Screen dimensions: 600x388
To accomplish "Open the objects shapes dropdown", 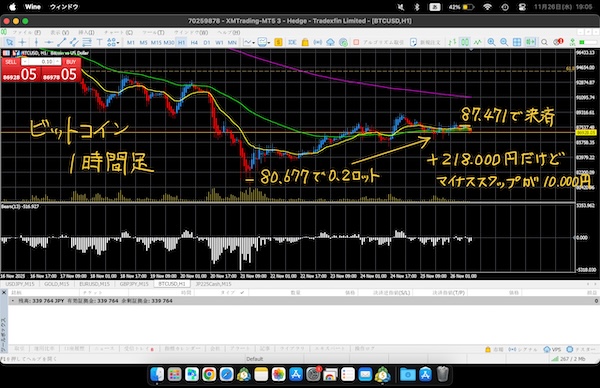I will [x=113, y=42].
